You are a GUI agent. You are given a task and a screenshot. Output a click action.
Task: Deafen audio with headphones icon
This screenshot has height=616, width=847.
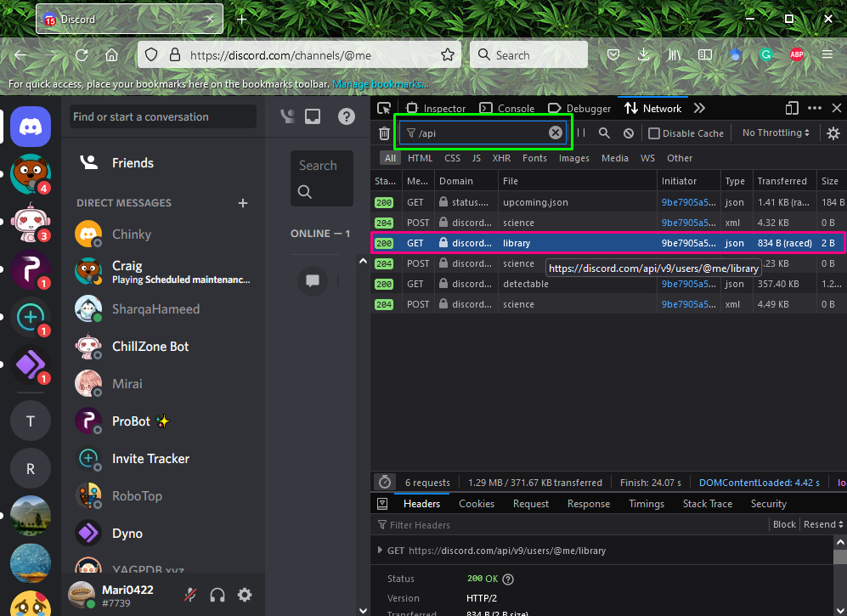[x=217, y=595]
